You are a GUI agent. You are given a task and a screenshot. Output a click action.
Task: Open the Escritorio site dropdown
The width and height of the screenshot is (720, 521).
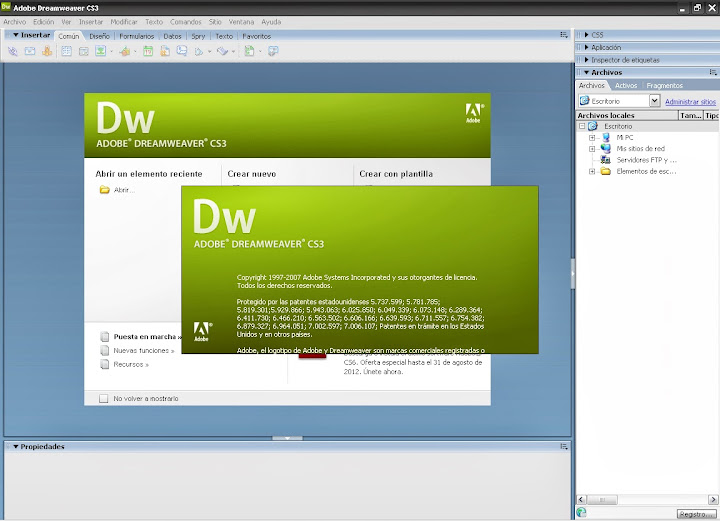(x=654, y=101)
